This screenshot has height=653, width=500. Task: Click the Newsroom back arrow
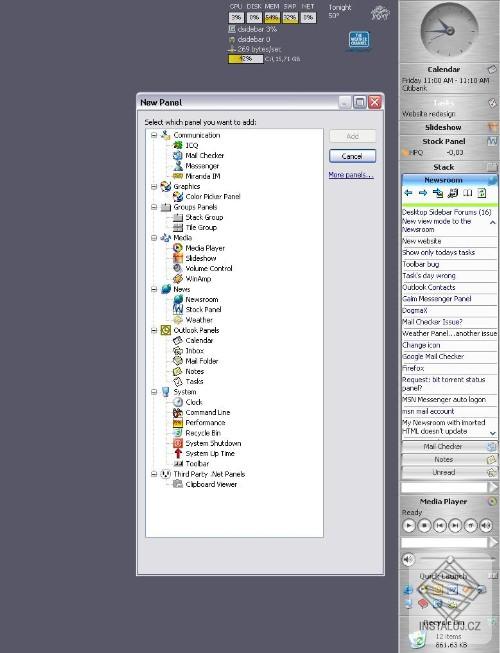click(x=408, y=193)
